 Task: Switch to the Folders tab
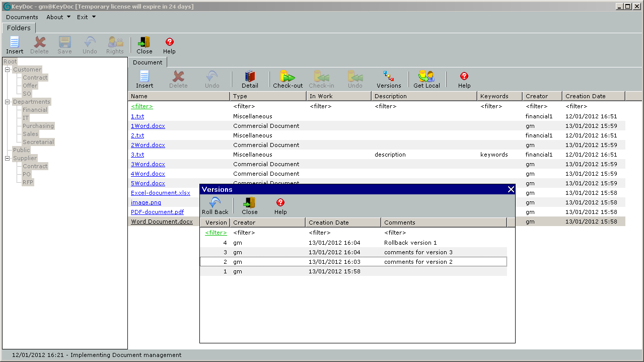point(19,28)
